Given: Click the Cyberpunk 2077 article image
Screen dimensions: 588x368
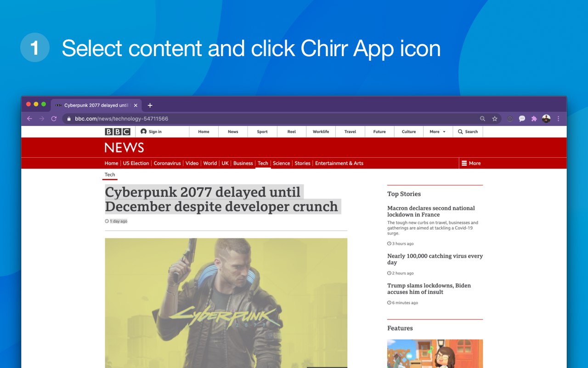Looking at the screenshot, I should [226, 303].
